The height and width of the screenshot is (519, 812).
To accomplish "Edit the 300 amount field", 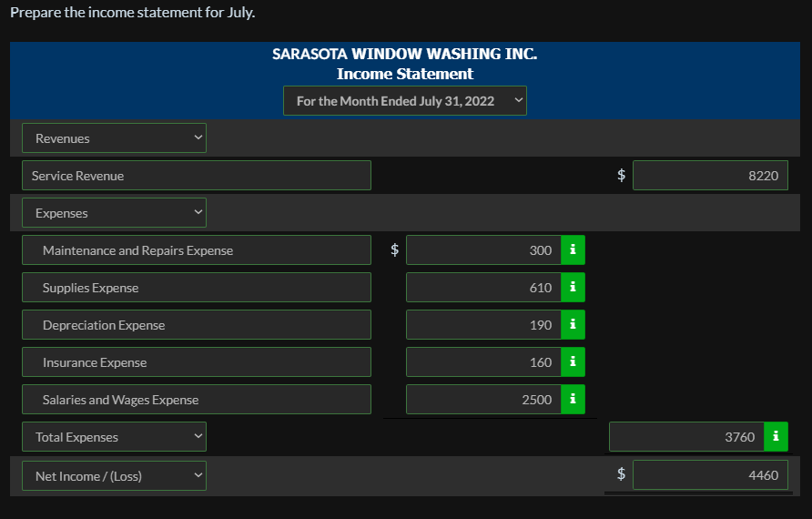I will [483, 250].
